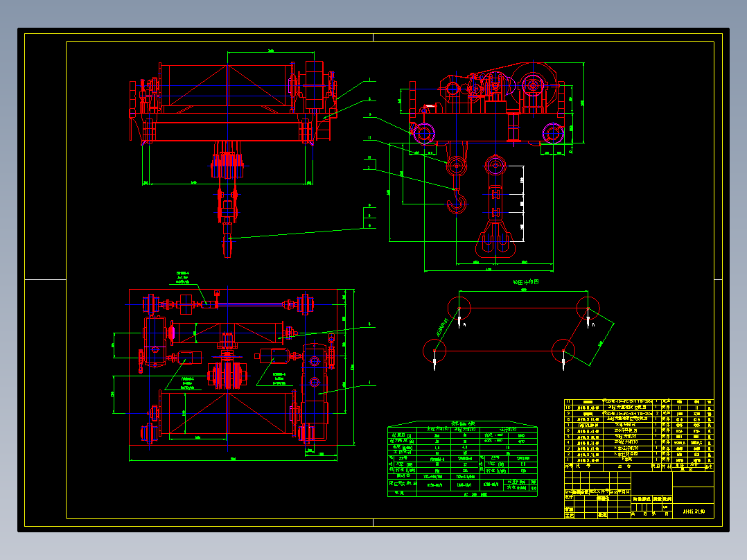
Task: Click the wheel pressure distribution diagram title
Action: coord(525,282)
